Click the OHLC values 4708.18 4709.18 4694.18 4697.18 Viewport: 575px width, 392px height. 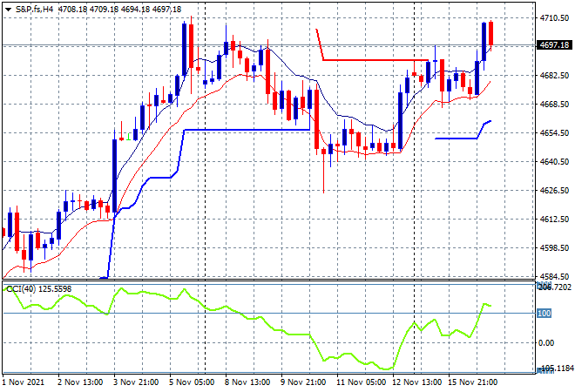119,10
